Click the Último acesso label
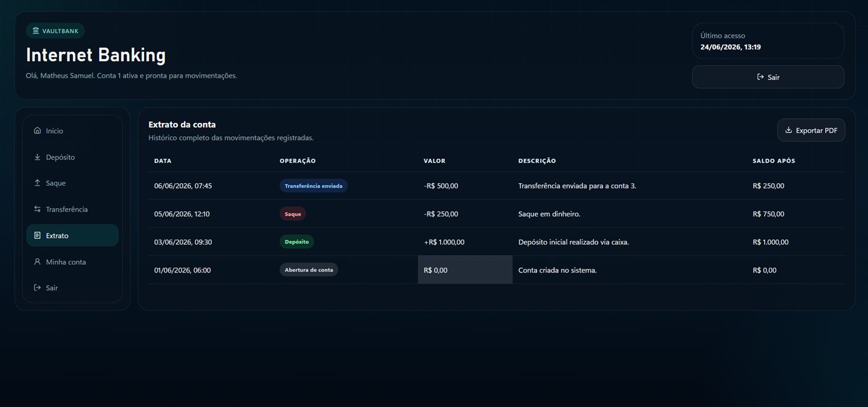 (723, 36)
